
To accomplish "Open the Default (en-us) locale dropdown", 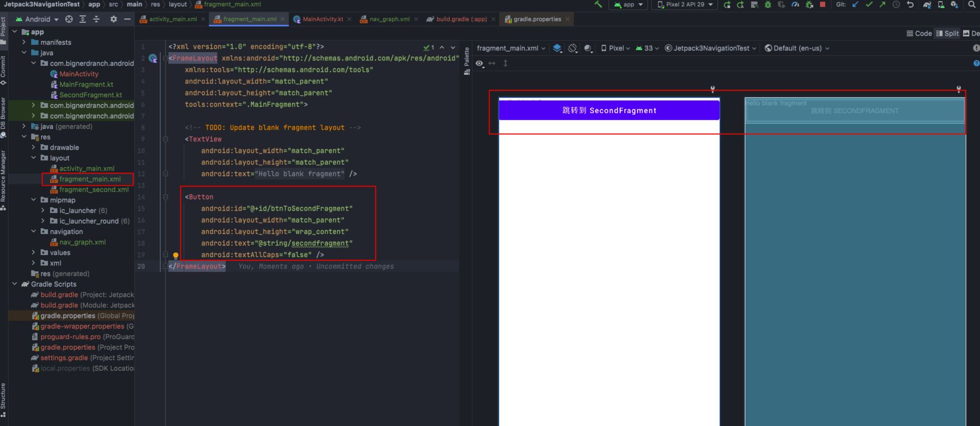I will 797,48.
